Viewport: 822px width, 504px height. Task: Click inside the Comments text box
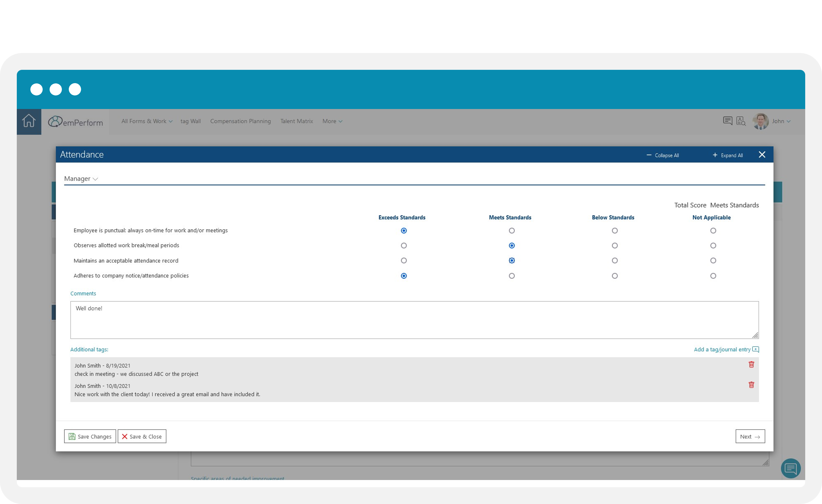tap(414, 320)
